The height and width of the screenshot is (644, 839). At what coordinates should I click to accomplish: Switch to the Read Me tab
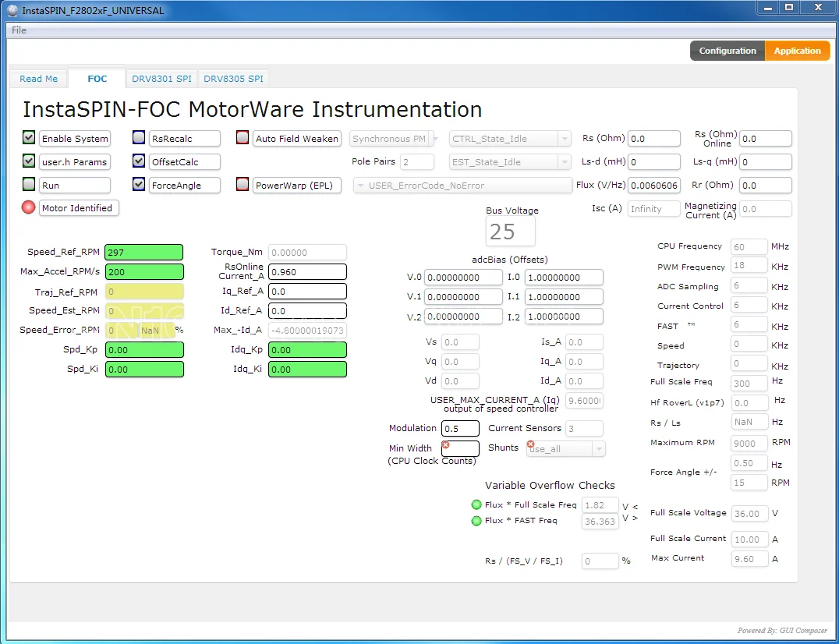(38, 79)
